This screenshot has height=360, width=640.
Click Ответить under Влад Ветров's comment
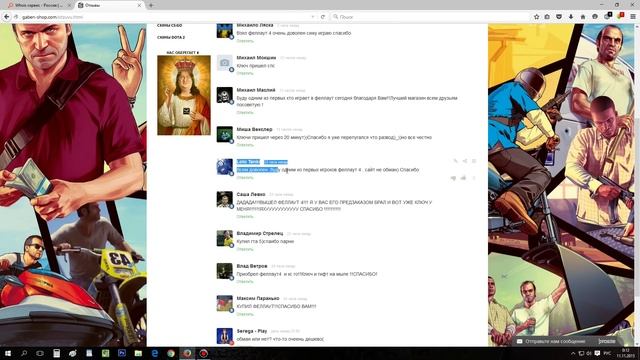[245, 282]
